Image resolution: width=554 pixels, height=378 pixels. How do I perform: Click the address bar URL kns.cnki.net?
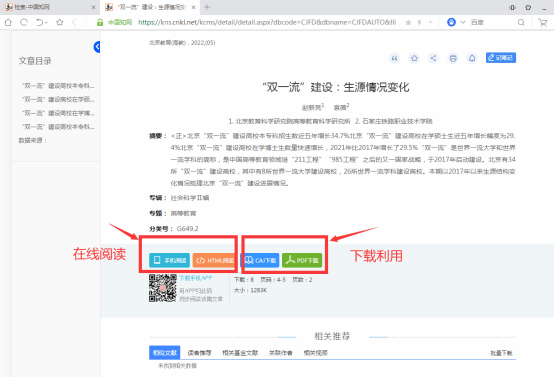[267, 22]
